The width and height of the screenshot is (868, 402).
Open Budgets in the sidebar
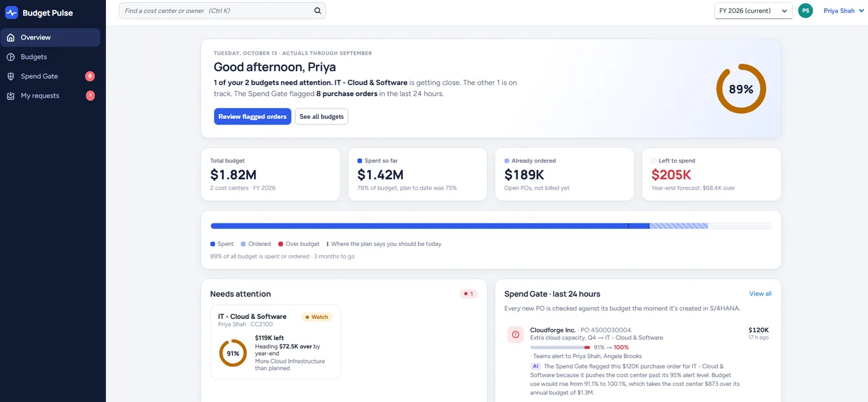click(x=50, y=57)
